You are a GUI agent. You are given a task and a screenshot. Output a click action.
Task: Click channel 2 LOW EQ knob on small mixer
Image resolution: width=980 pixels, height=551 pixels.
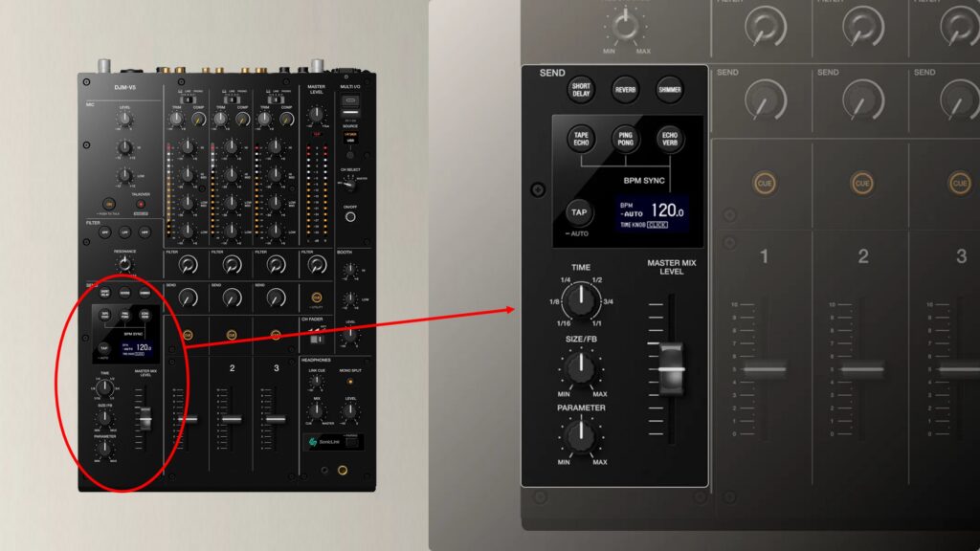pos(232,231)
